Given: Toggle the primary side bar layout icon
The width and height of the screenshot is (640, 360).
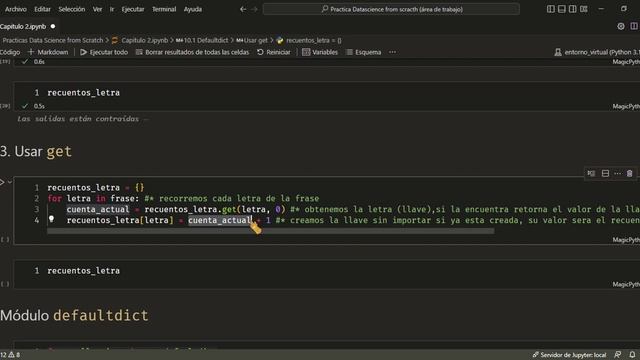Looking at the screenshot, I should pos(551,9).
